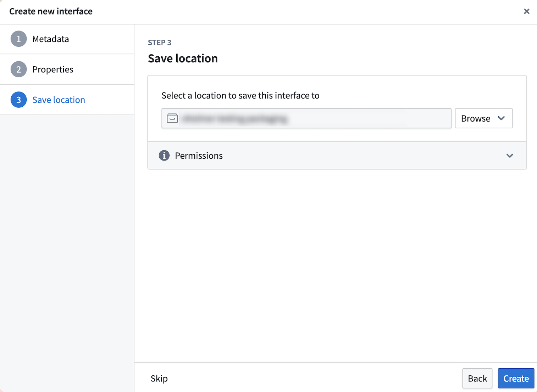Click the 'Save location' heading
Viewport: 537px width, 392px height.
pyautogui.click(x=183, y=58)
